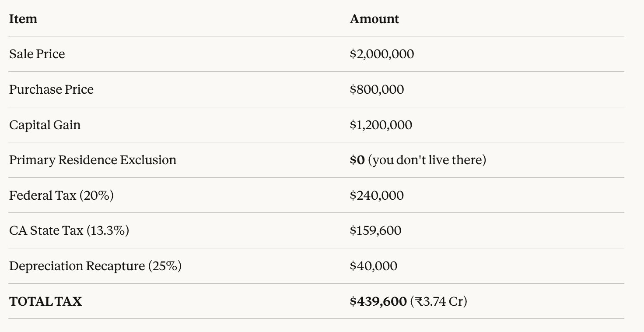Select the Federal Tax (20%) label
644x332 pixels.
pos(61,195)
